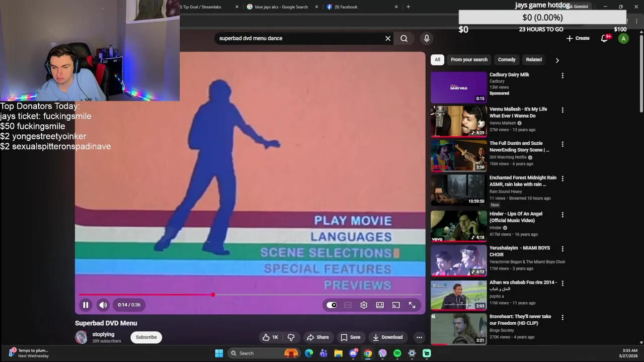644x362 pixels.
Task: Open Braveheart: They'll never take our Freedom title
Action: (520, 320)
